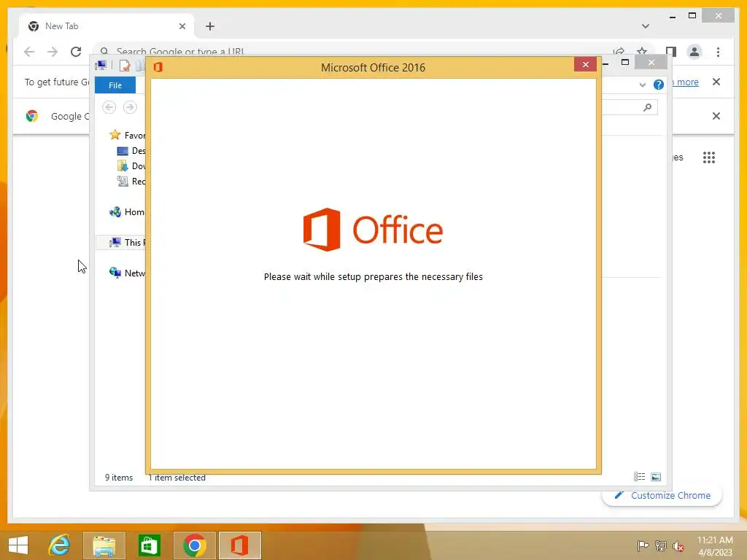
Task: Open File Explorer from taskbar
Action: 104,545
